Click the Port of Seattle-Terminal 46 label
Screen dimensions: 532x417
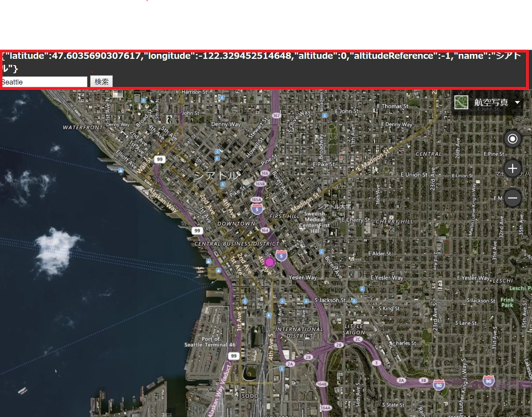point(210,342)
